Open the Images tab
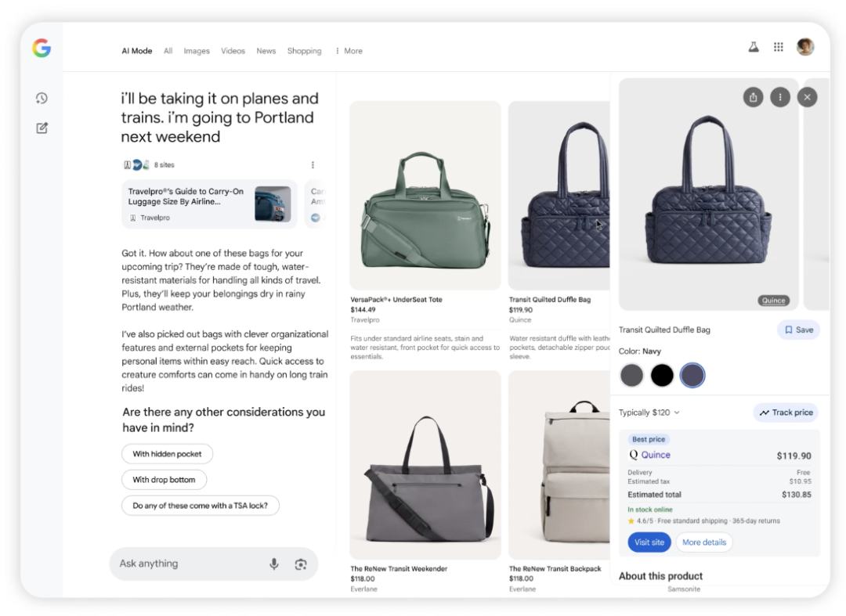Image resolution: width=846 pixels, height=616 pixels. (197, 51)
